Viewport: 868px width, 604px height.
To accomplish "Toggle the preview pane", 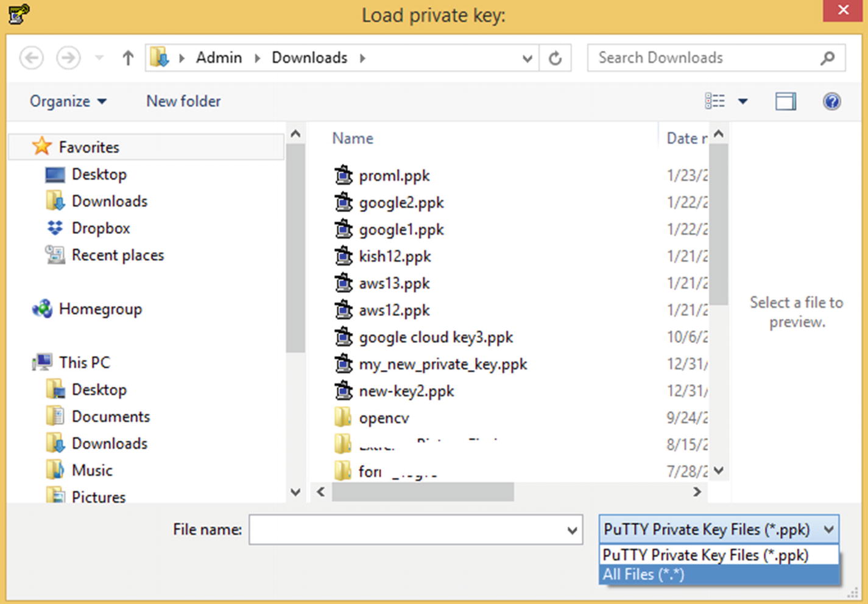I will pyautogui.click(x=786, y=101).
